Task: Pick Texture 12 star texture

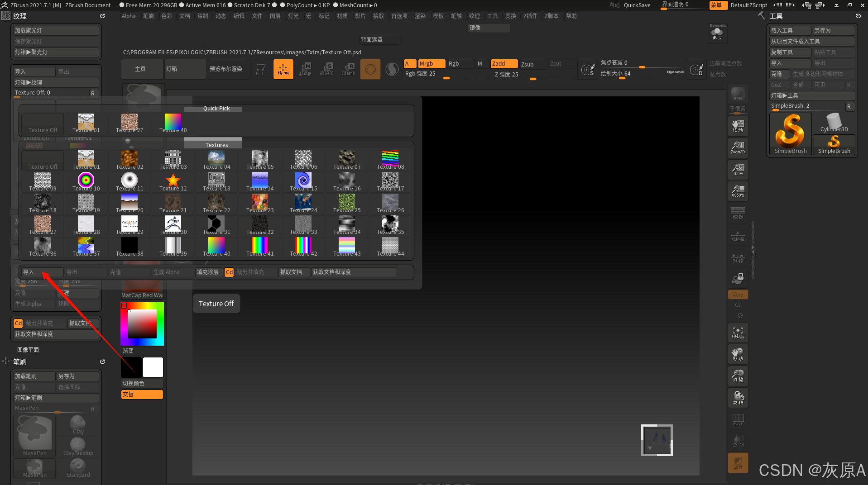Action: click(x=173, y=182)
